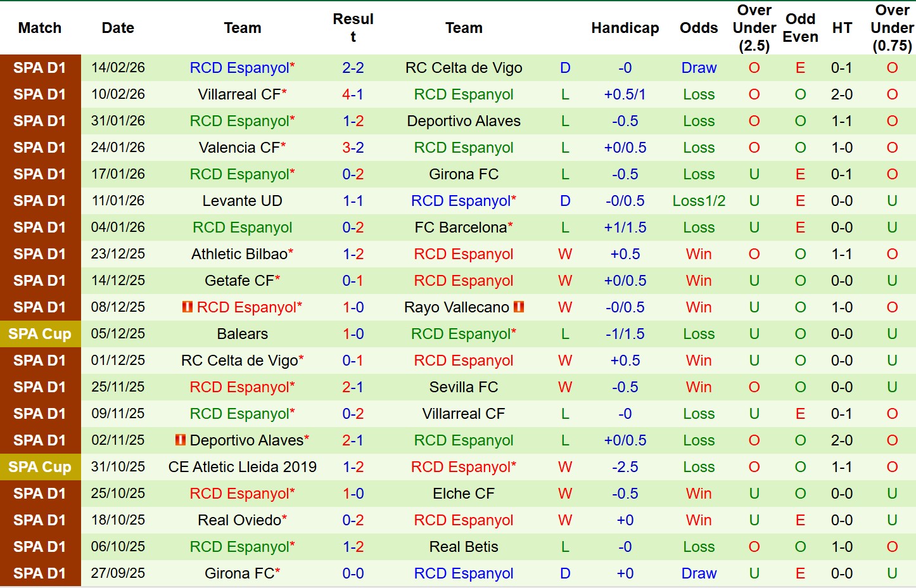Open the Real Betis team link
Image resolution: width=916 pixels, height=588 pixels.
[x=464, y=547]
